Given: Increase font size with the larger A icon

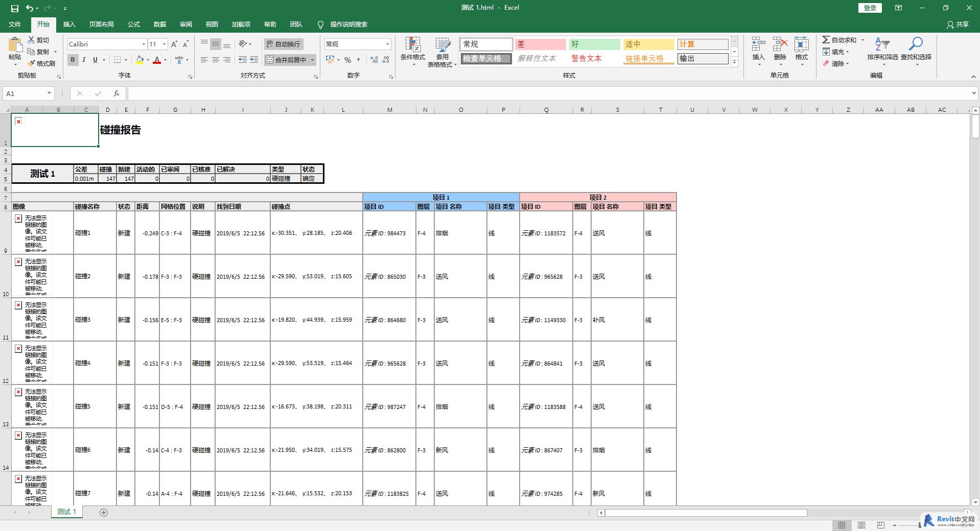Looking at the screenshot, I should tap(174, 44).
